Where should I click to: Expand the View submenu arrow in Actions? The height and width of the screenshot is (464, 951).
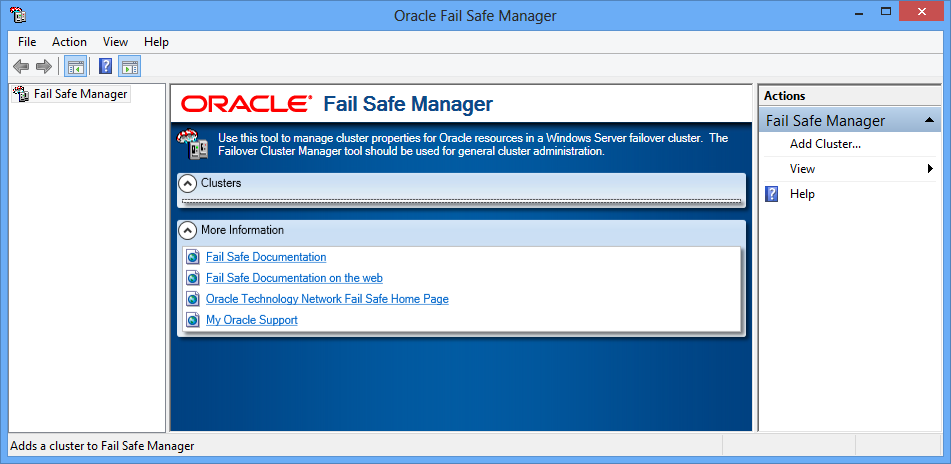930,169
